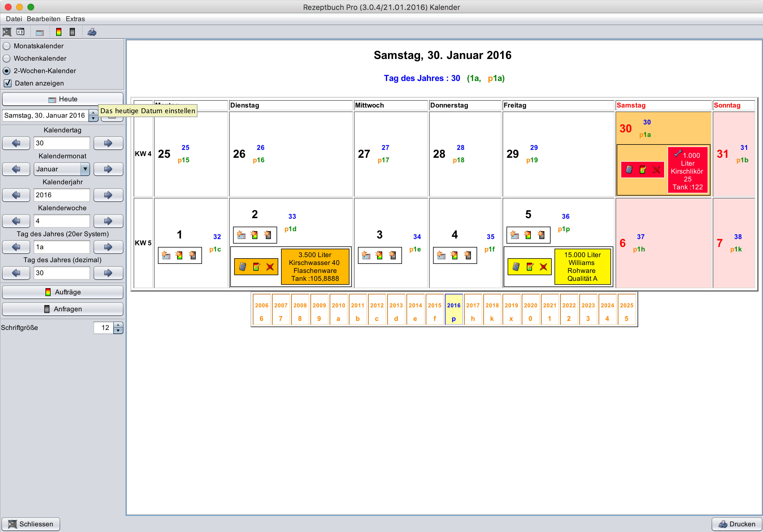Select the Wochenkalender radio button
The height and width of the screenshot is (532, 763).
coord(7,58)
